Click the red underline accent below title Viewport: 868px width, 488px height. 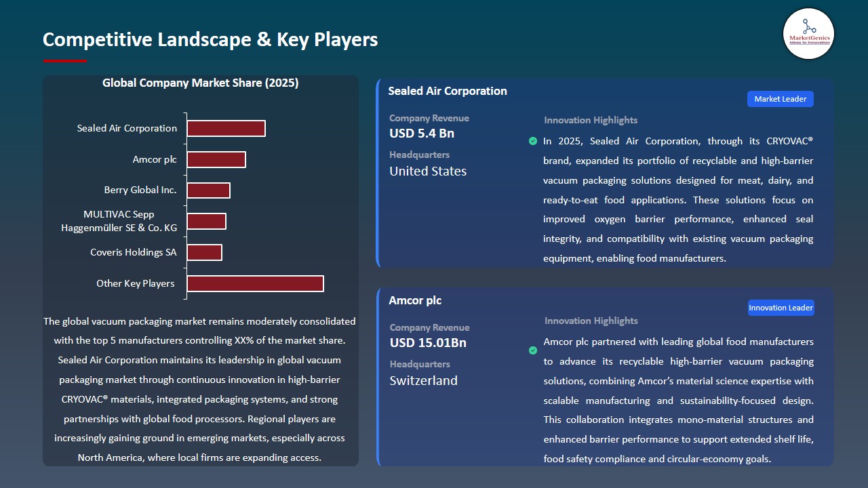(x=64, y=61)
